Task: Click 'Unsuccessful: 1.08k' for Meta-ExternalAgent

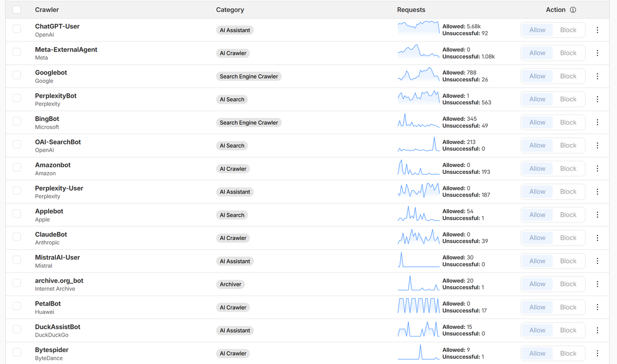Action: click(469, 56)
